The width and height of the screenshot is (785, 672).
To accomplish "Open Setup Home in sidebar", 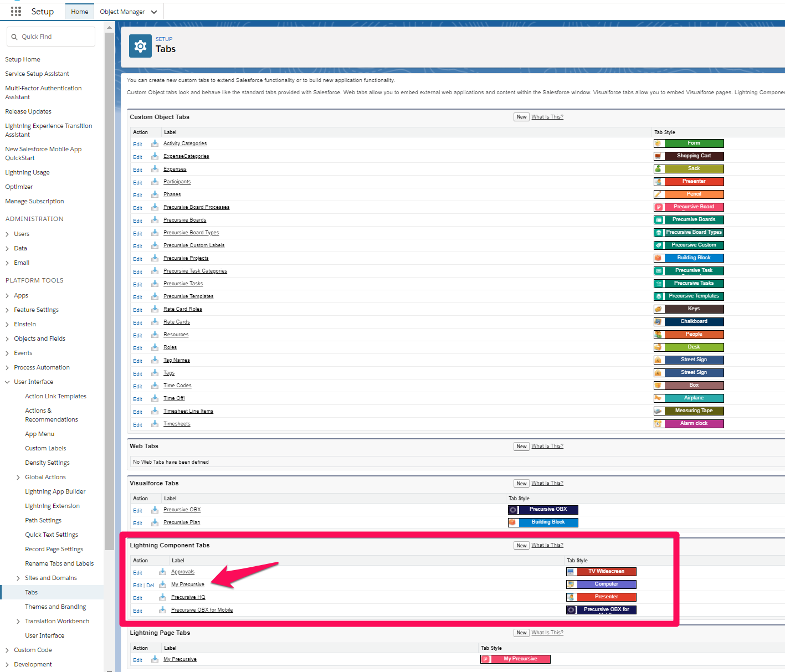I will [23, 59].
